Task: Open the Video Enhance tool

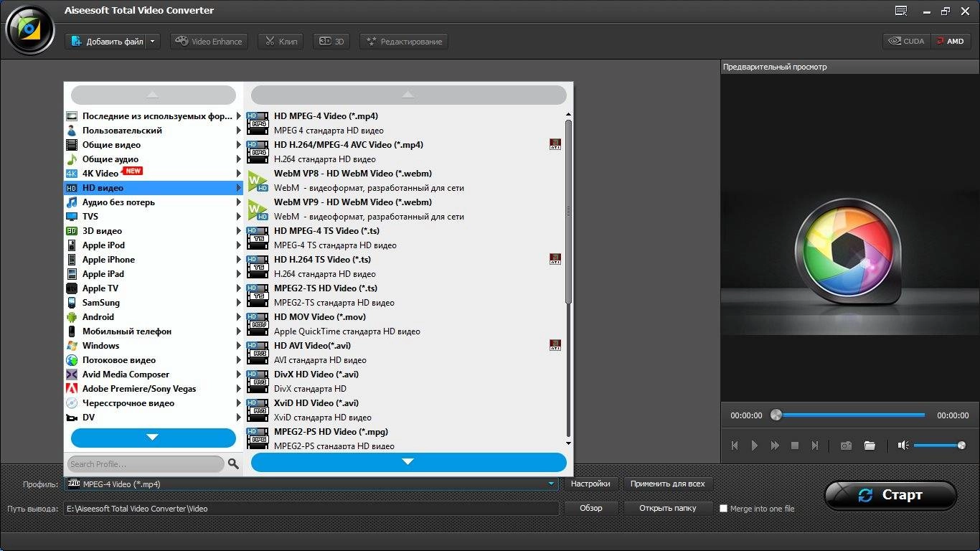Action: [209, 42]
